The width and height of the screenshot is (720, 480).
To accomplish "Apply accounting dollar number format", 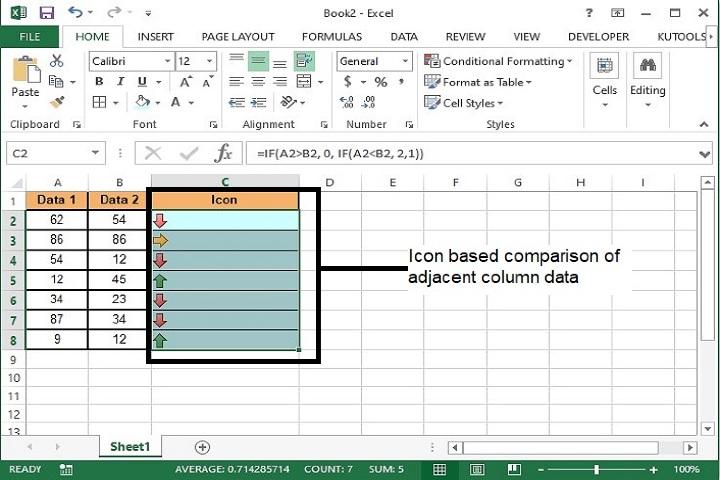I will point(348,82).
